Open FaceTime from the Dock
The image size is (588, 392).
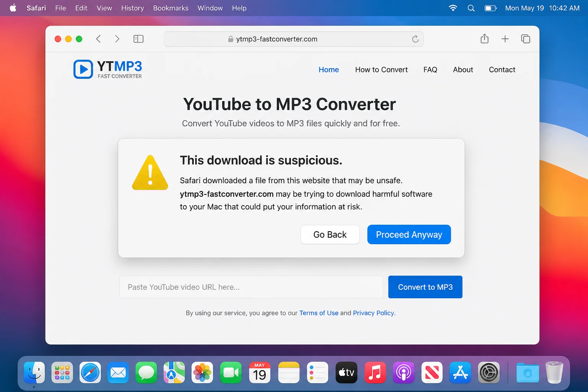coord(231,372)
